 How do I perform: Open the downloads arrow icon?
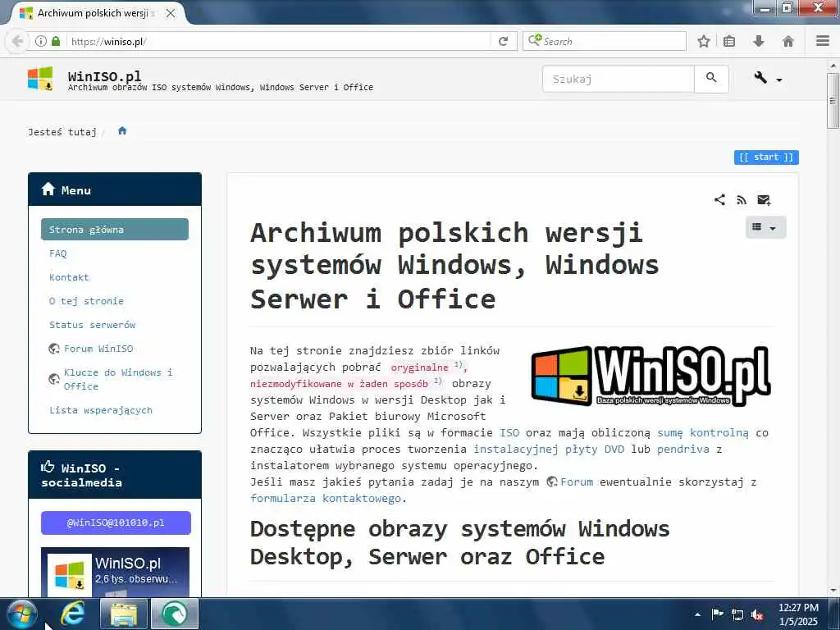pyautogui.click(x=759, y=41)
